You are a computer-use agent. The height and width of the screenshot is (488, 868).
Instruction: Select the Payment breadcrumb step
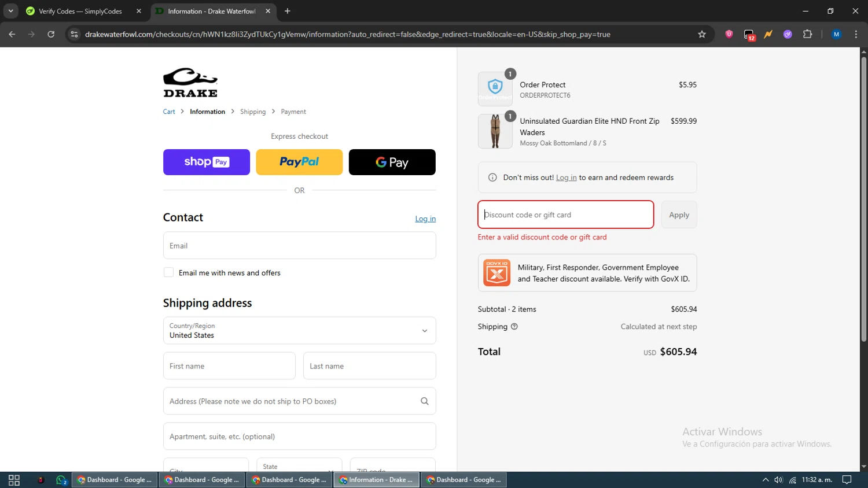pyautogui.click(x=293, y=112)
